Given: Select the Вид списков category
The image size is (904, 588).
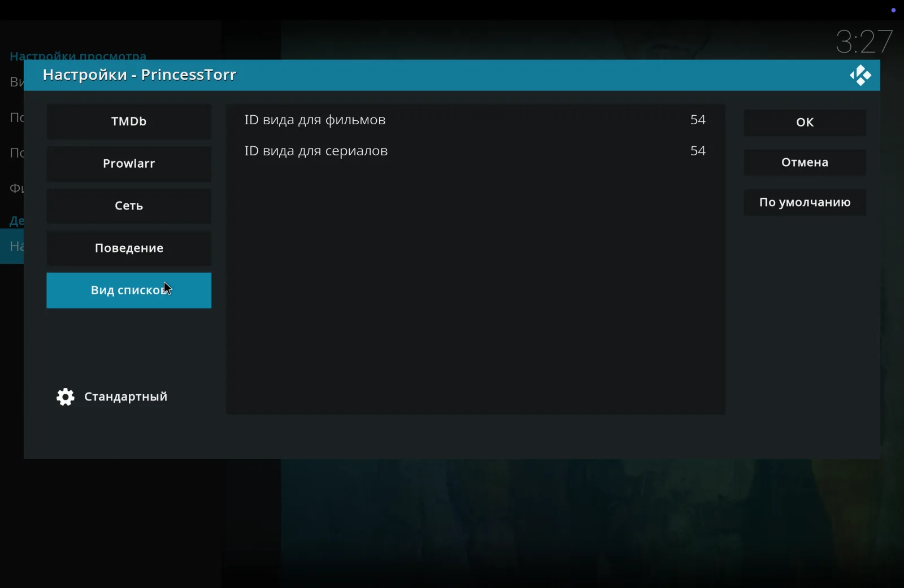Looking at the screenshot, I should (129, 290).
